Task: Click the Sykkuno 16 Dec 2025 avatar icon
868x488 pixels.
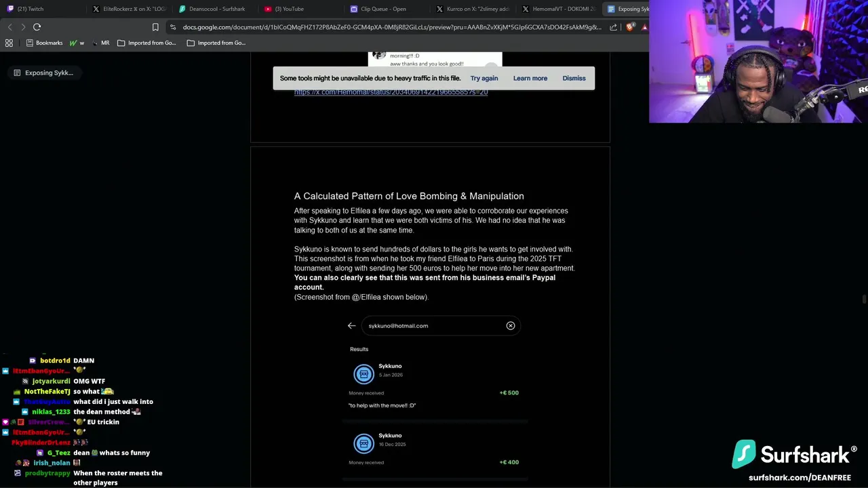Action: coord(364,443)
